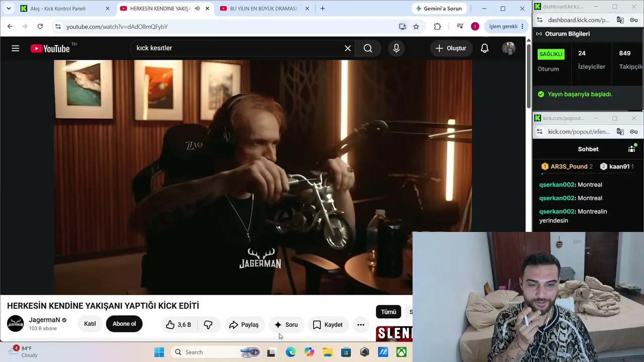This screenshot has height=362, width=644.
Task: Go back in the Chrome browser
Action: 10,26
